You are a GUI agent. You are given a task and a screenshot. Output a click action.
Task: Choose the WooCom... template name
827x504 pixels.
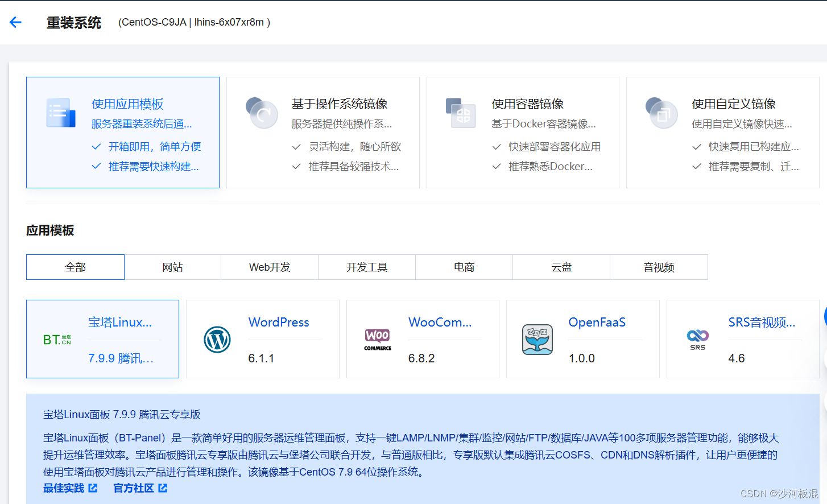pos(440,322)
